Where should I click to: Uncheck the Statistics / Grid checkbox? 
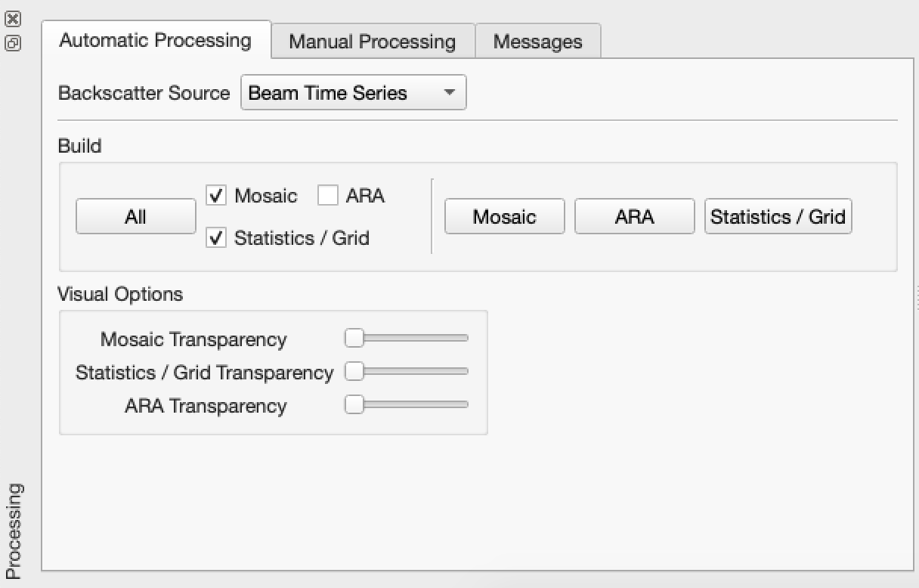[216, 238]
